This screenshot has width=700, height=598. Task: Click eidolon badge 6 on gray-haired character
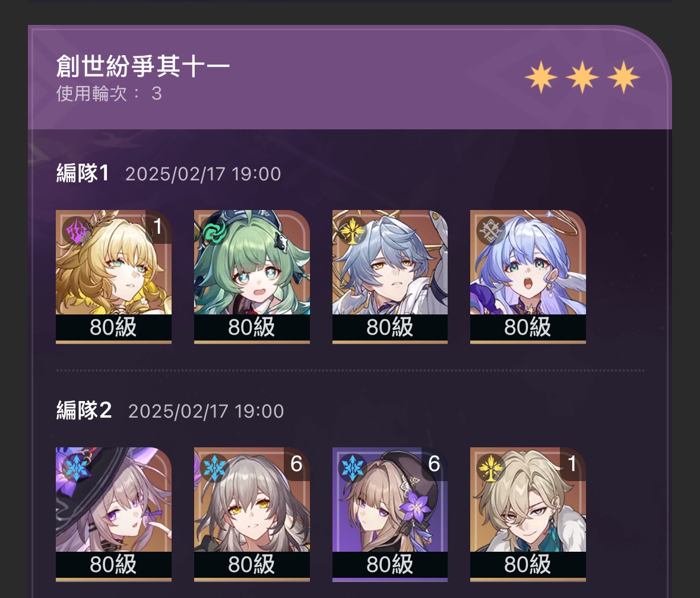coord(296,464)
